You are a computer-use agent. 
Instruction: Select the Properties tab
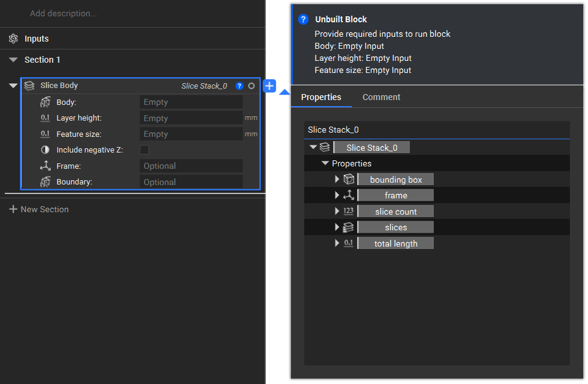tap(321, 97)
